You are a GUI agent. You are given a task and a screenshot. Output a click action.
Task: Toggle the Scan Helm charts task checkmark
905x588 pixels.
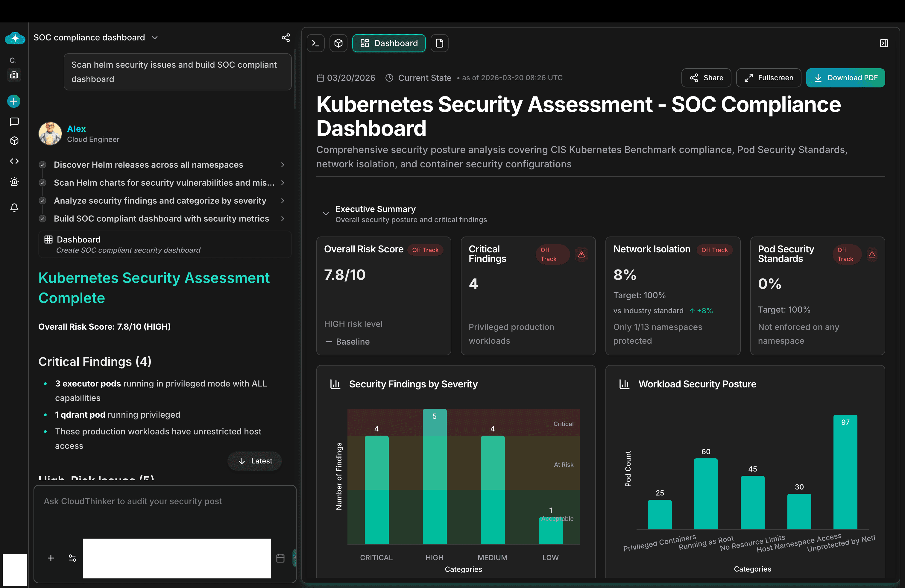(42, 183)
